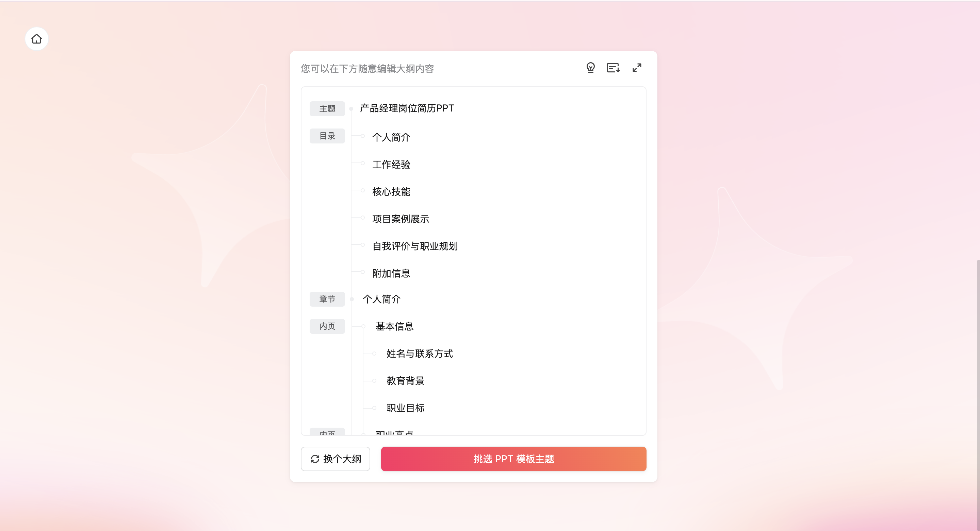The image size is (980, 531).
Task: Select 姓名与联系方式 sub-item
Action: pyautogui.click(x=420, y=354)
